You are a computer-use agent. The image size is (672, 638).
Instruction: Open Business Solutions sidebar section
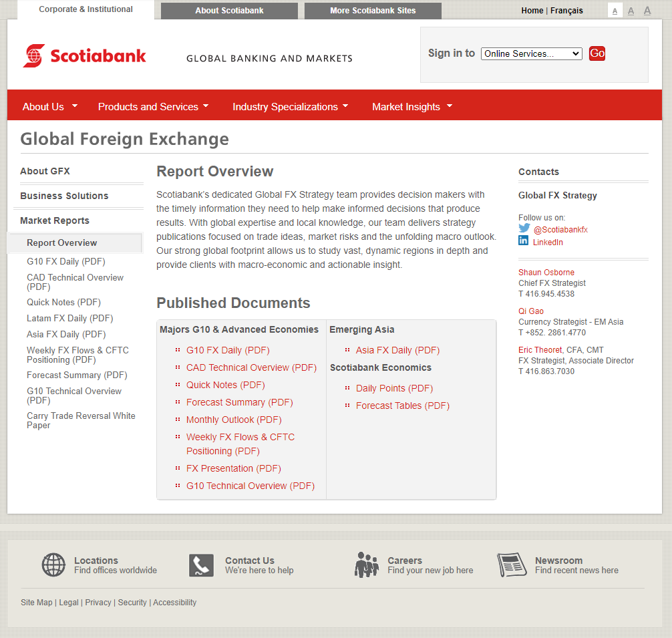click(x=64, y=196)
